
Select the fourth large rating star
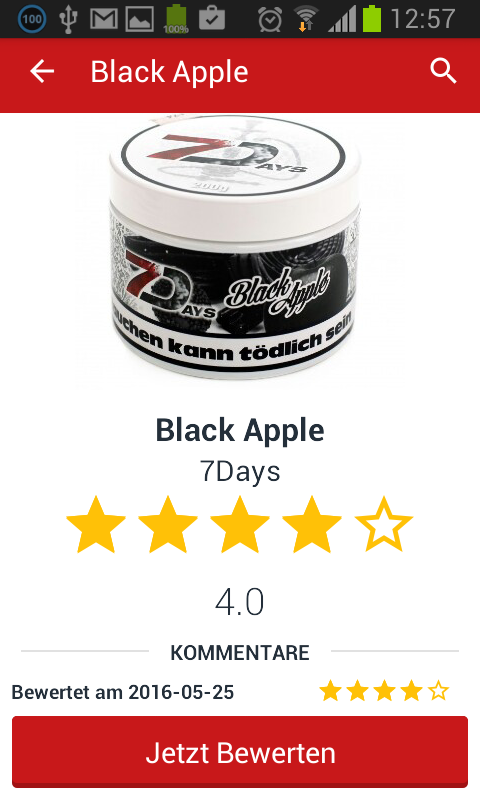pos(312,525)
